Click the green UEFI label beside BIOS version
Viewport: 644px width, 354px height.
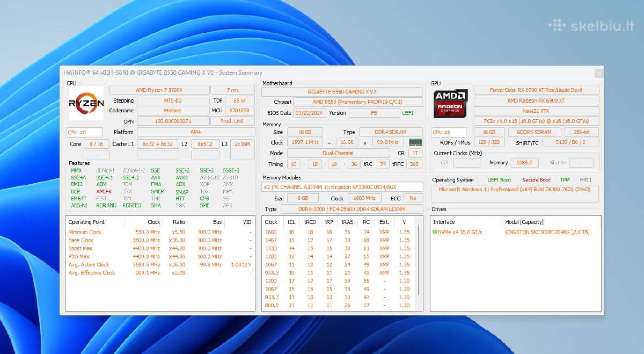pos(408,113)
